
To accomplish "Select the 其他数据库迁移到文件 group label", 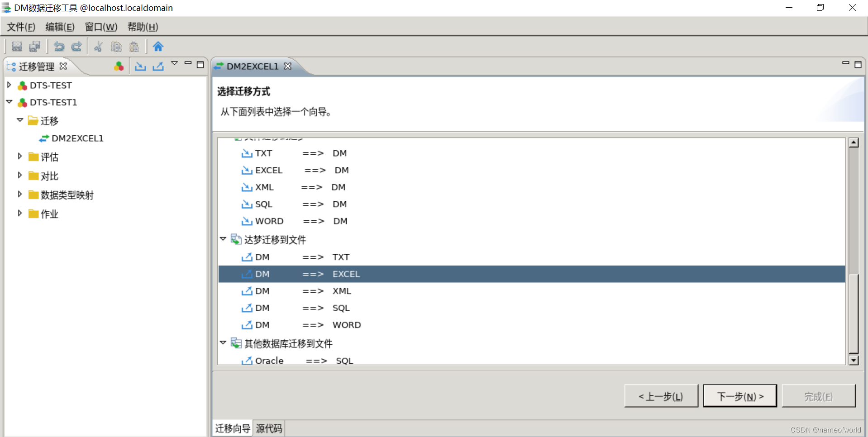I will point(288,344).
